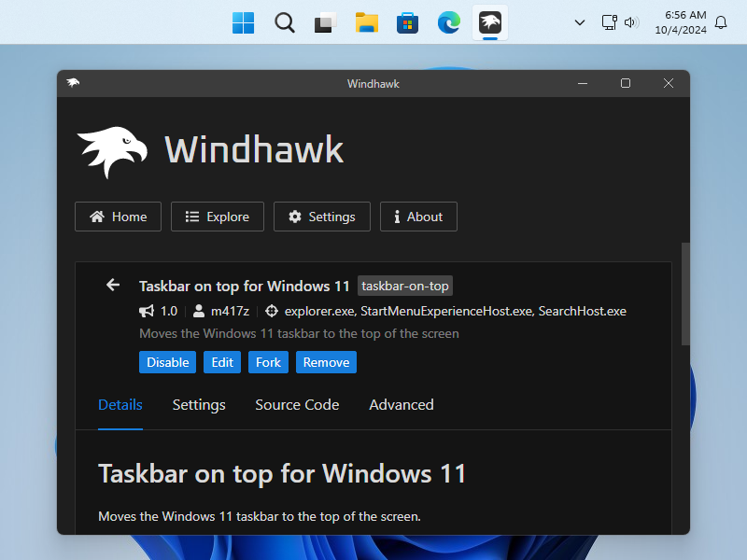The width and height of the screenshot is (747, 560).
Task: Click the Windhawk eagle logo
Action: (x=112, y=147)
